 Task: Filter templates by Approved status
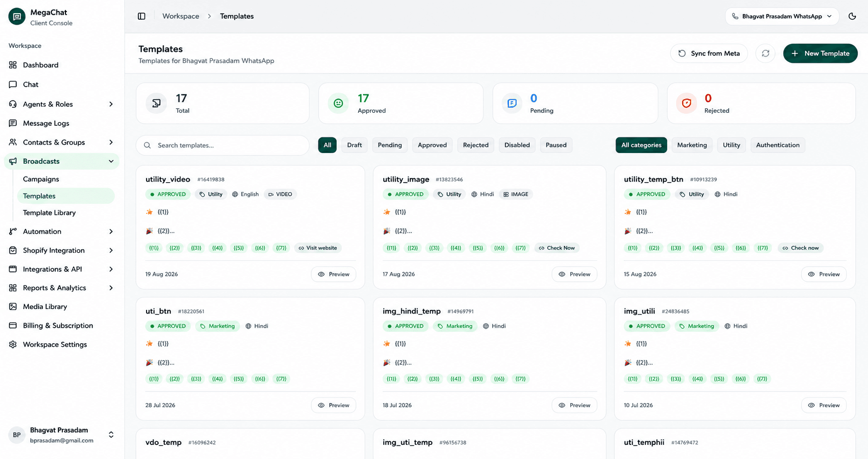coord(432,145)
